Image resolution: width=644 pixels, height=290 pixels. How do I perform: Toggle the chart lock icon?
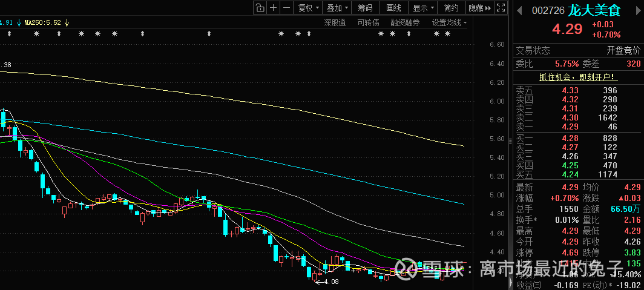[260, 8]
